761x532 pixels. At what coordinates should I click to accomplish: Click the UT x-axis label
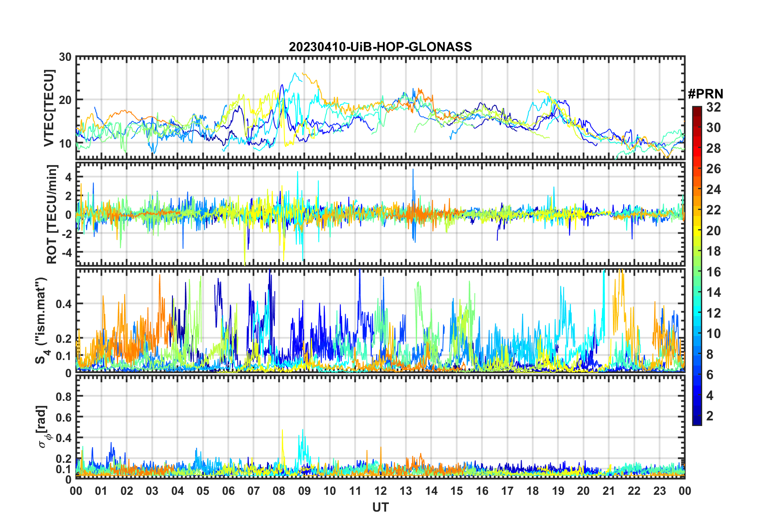380,507
